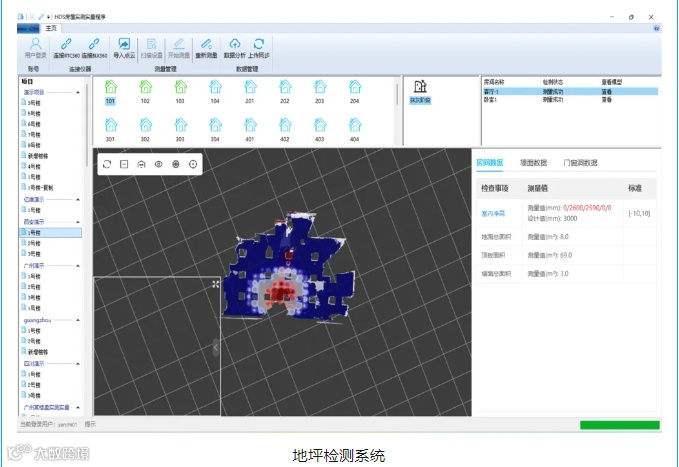Select room 204 house icon
Viewport: 679px width, 467px height.
coord(355,87)
